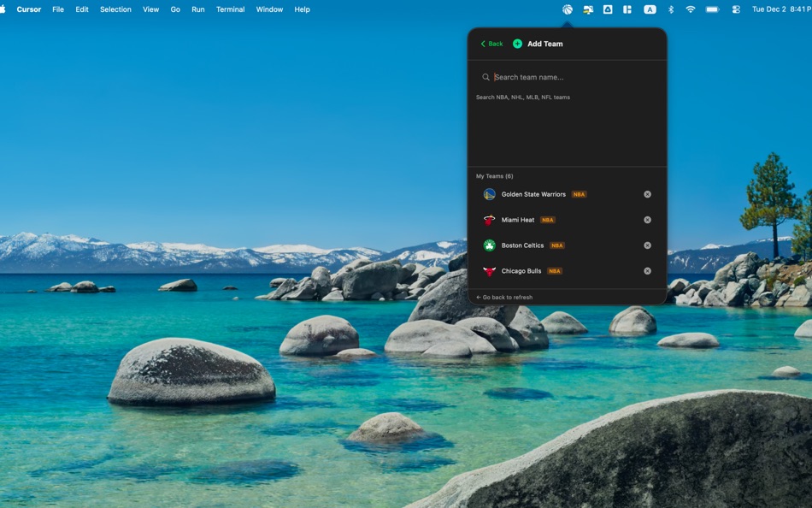Click the date and time in menu bar
812x508 pixels.
click(781, 9)
